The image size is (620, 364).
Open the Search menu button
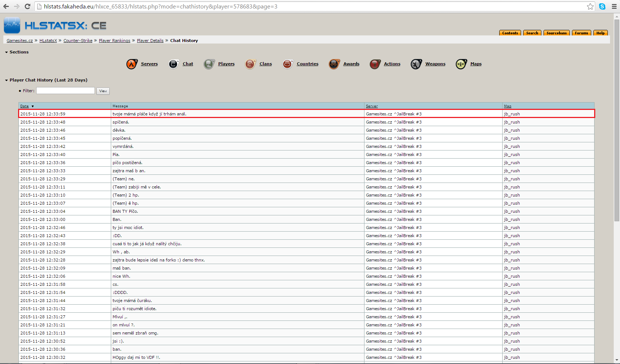click(532, 33)
